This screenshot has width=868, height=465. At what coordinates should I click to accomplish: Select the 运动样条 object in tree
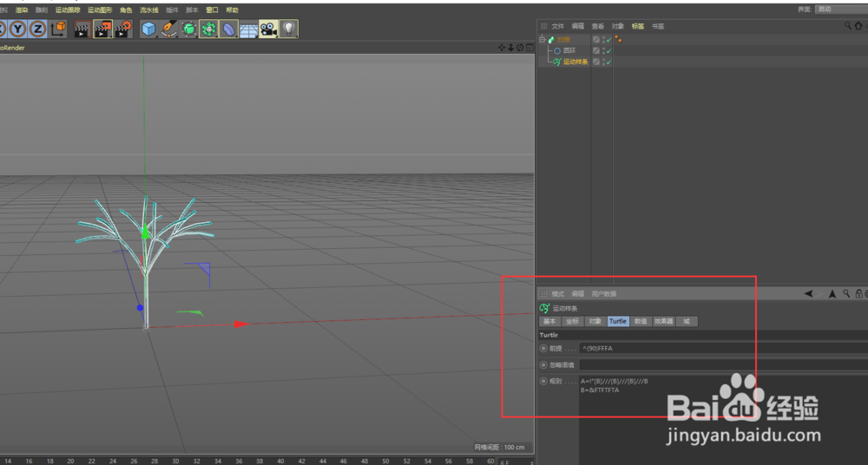click(x=575, y=62)
